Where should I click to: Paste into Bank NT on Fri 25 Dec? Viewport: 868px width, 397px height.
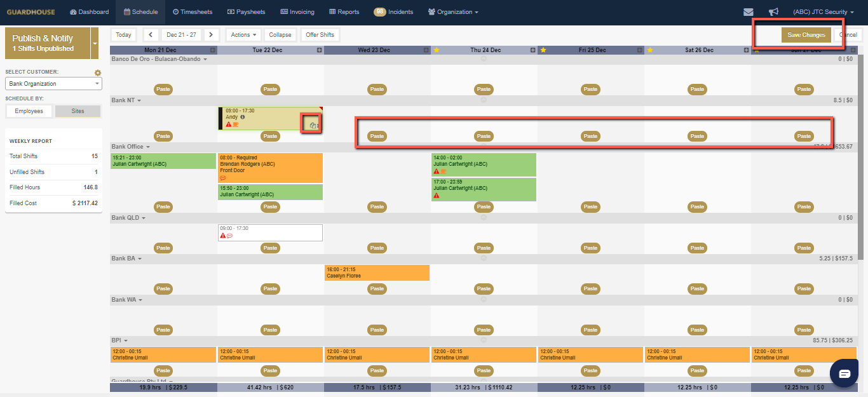coord(591,136)
